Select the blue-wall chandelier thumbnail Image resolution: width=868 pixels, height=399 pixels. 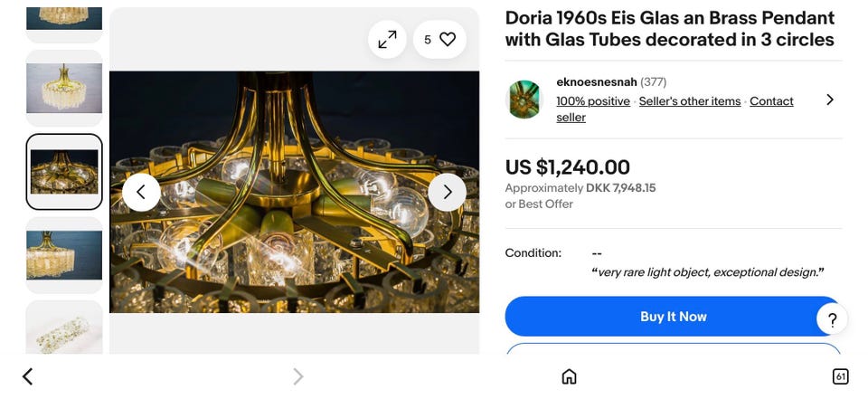[64, 254]
